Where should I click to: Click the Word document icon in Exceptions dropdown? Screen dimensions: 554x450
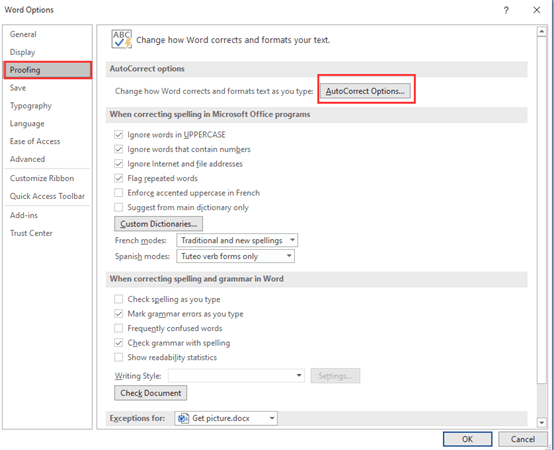[183, 419]
